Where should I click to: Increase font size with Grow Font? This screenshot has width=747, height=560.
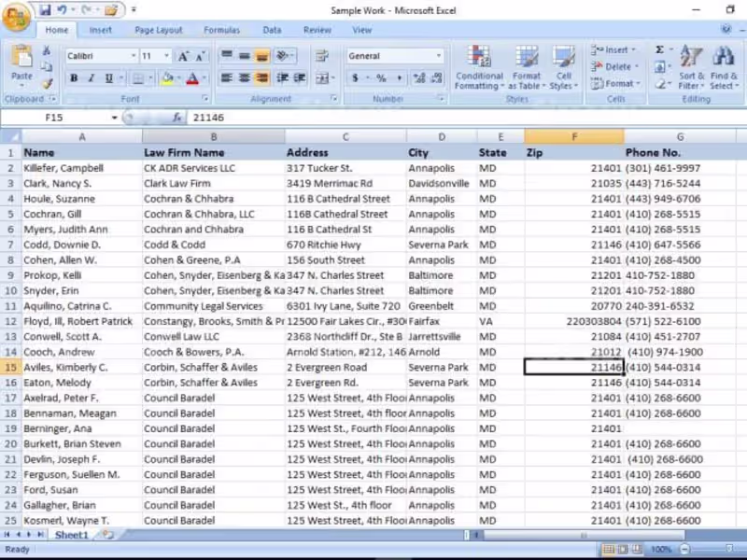click(x=183, y=56)
